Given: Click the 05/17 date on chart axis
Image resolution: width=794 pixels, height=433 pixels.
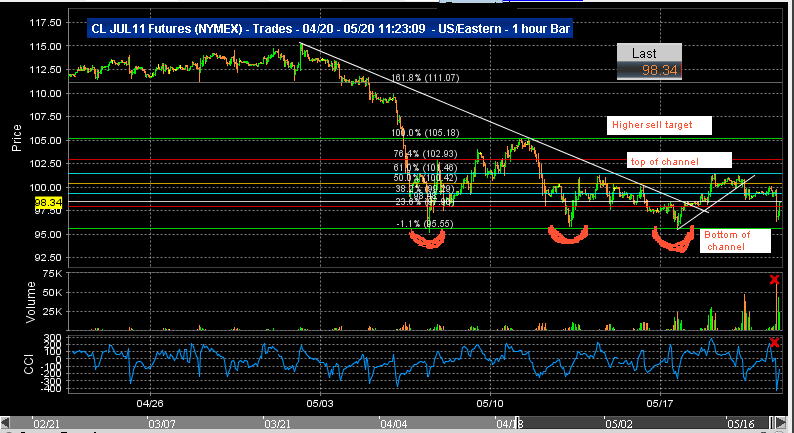Looking at the screenshot, I should (x=660, y=404).
